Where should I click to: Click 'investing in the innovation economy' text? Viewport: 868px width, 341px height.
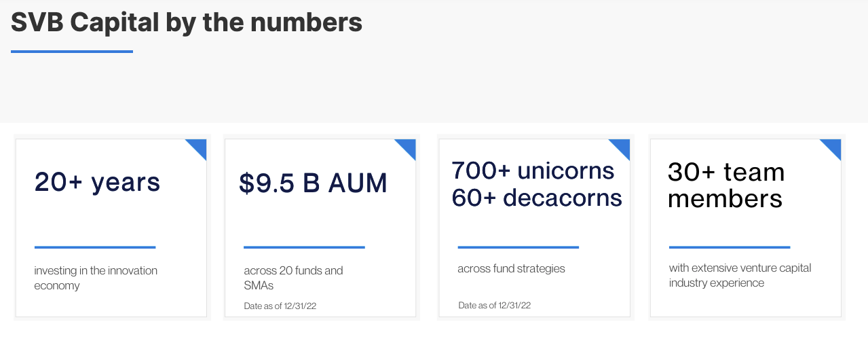(x=96, y=278)
